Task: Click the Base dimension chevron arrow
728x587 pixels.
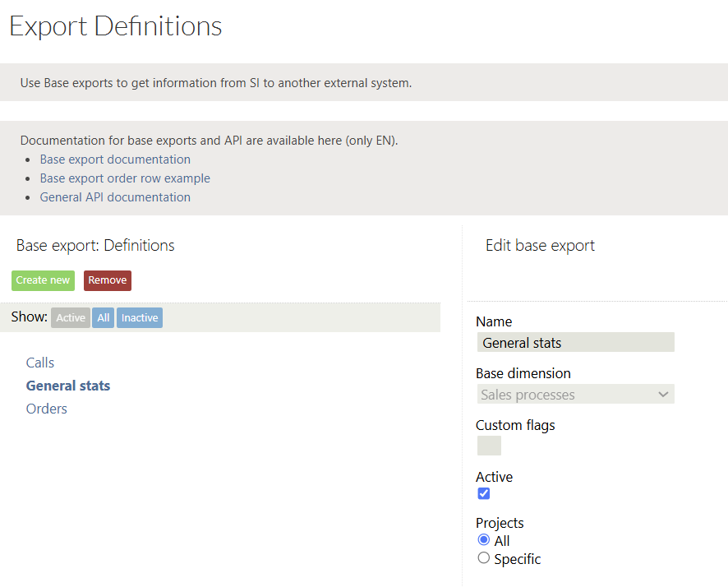Action: [x=663, y=395]
